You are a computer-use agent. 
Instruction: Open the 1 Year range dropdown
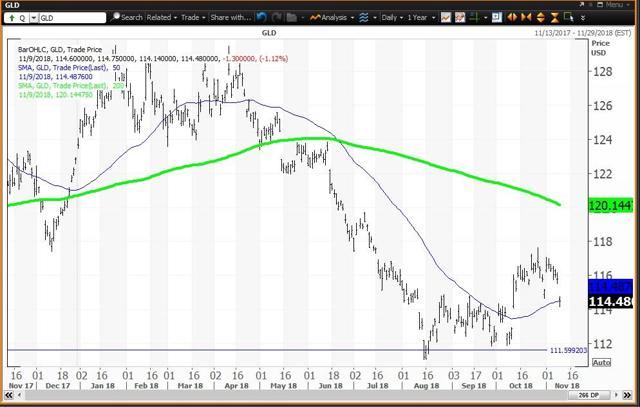tap(421, 18)
